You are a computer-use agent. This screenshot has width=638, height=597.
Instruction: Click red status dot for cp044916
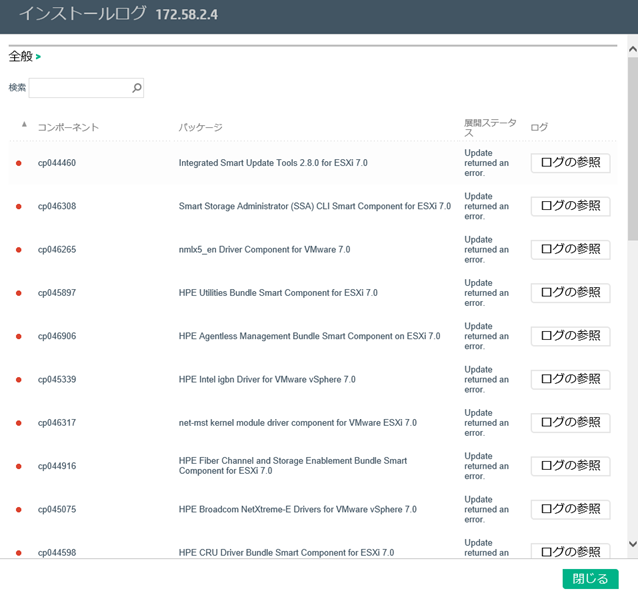(x=19, y=466)
